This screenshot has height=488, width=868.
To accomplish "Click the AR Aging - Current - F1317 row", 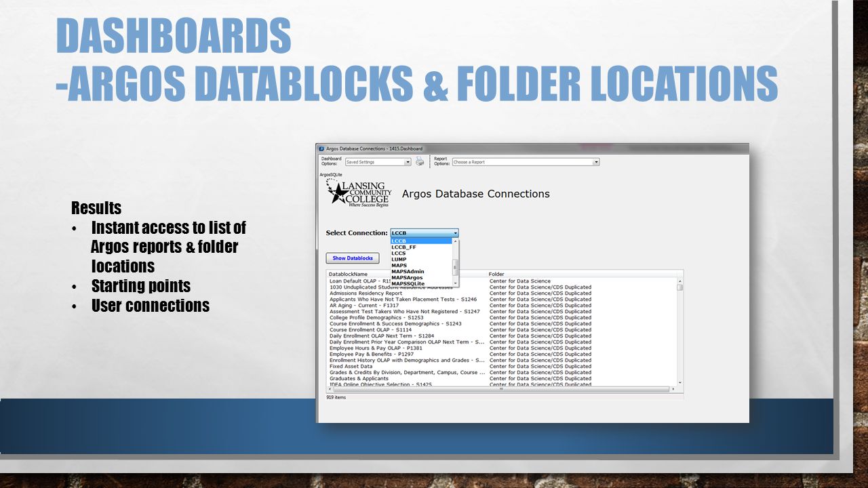I will pyautogui.click(x=502, y=306).
